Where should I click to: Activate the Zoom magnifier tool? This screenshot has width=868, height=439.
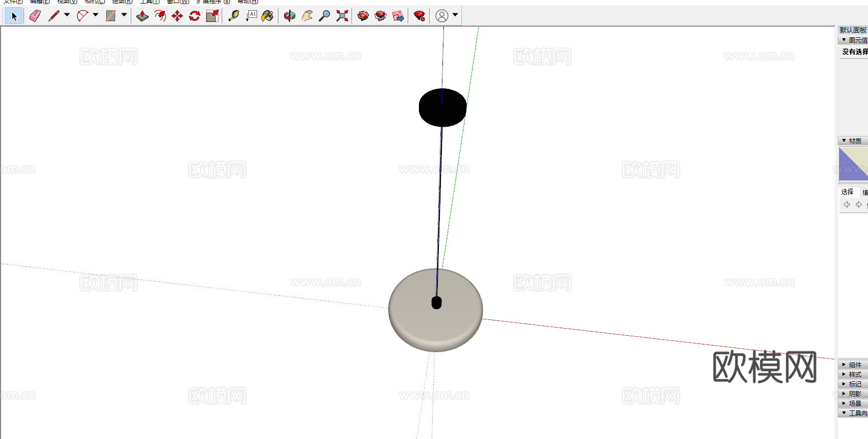click(x=324, y=16)
